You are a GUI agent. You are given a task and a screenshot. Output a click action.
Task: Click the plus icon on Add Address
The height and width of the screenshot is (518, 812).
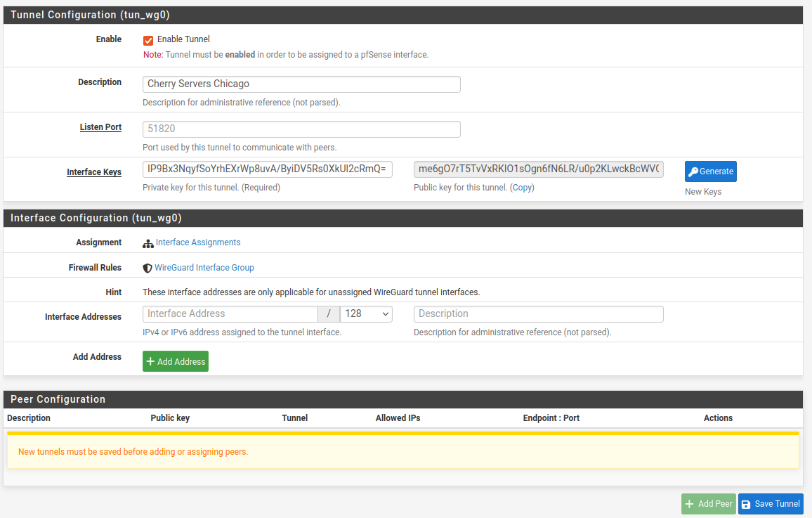(150, 361)
